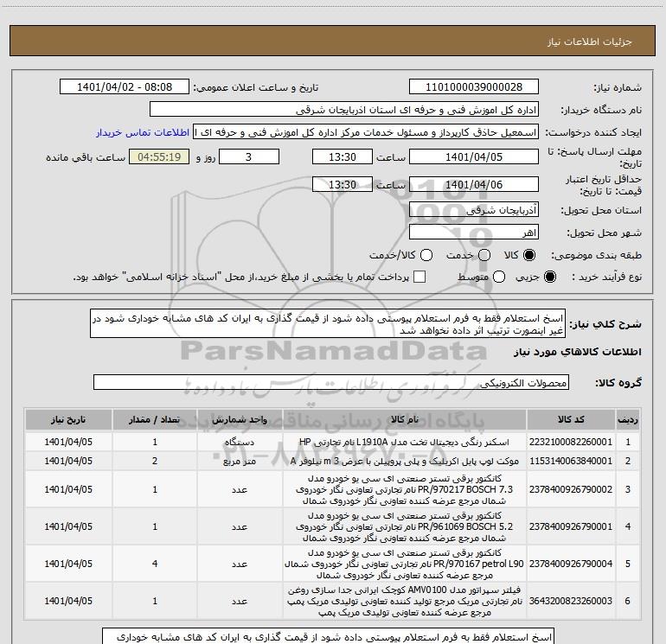The width and height of the screenshot is (666, 644).
Task: Click the نام کالا column header
Action: tap(405, 419)
